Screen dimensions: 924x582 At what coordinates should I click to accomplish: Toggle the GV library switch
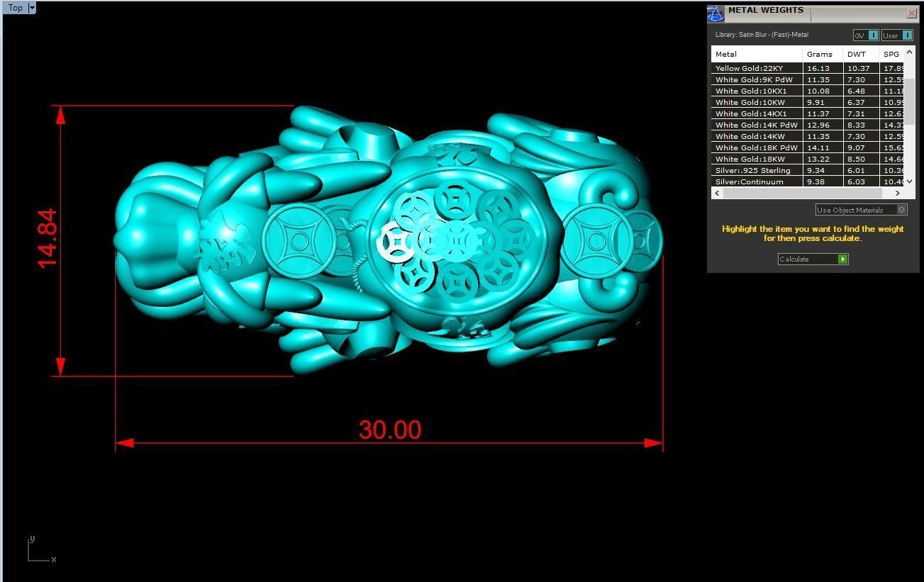click(866, 35)
